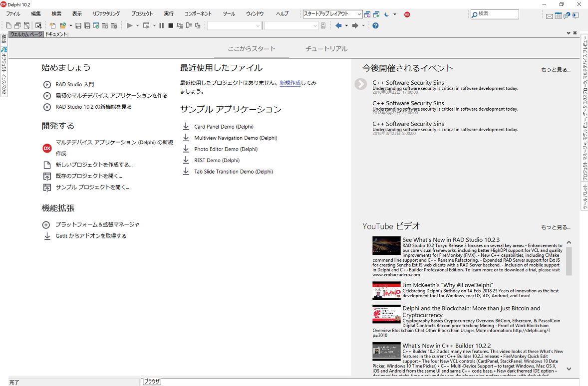Open Help via blue question mark icon
Viewport: 588px width, 386px height.
tap(375, 25)
